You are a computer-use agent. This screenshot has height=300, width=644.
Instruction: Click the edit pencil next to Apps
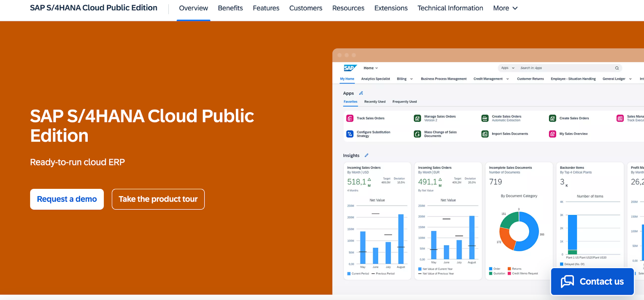361,93
